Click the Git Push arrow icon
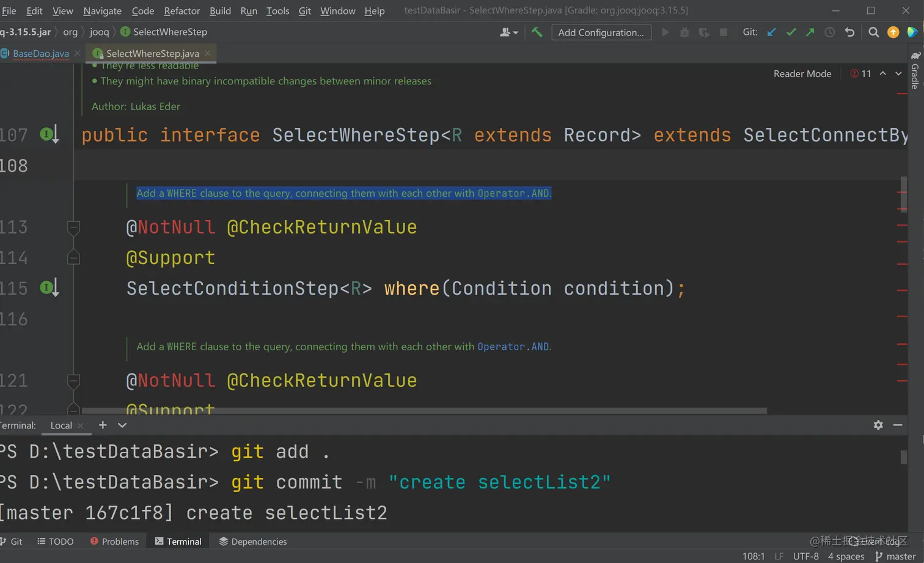 click(x=810, y=32)
